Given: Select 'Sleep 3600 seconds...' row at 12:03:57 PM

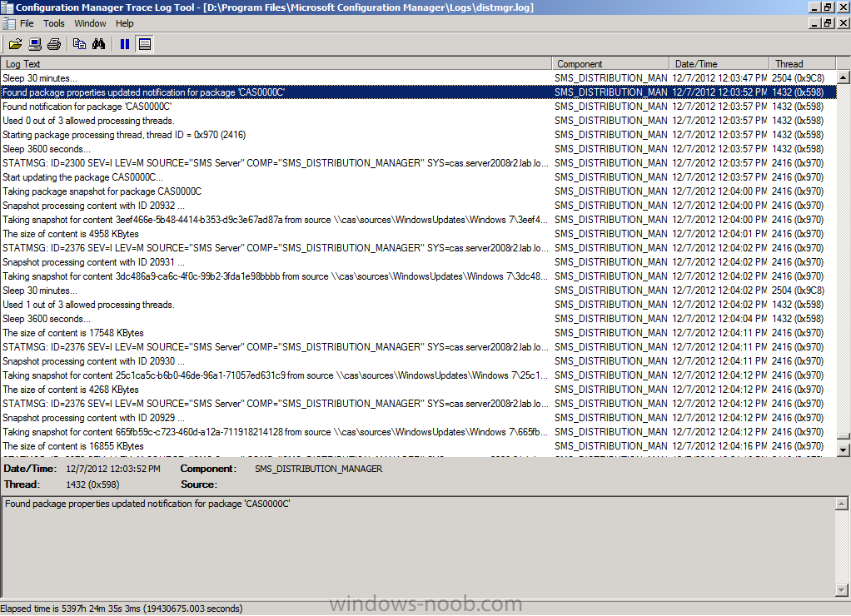Looking at the screenshot, I should pos(419,149).
